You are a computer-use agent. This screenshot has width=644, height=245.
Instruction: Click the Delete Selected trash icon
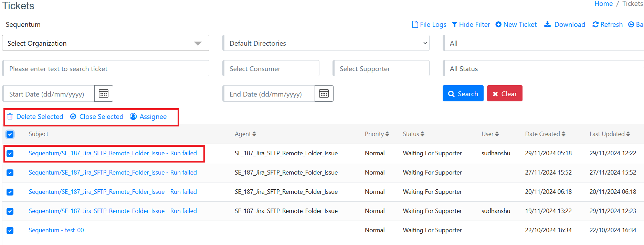[x=10, y=116]
